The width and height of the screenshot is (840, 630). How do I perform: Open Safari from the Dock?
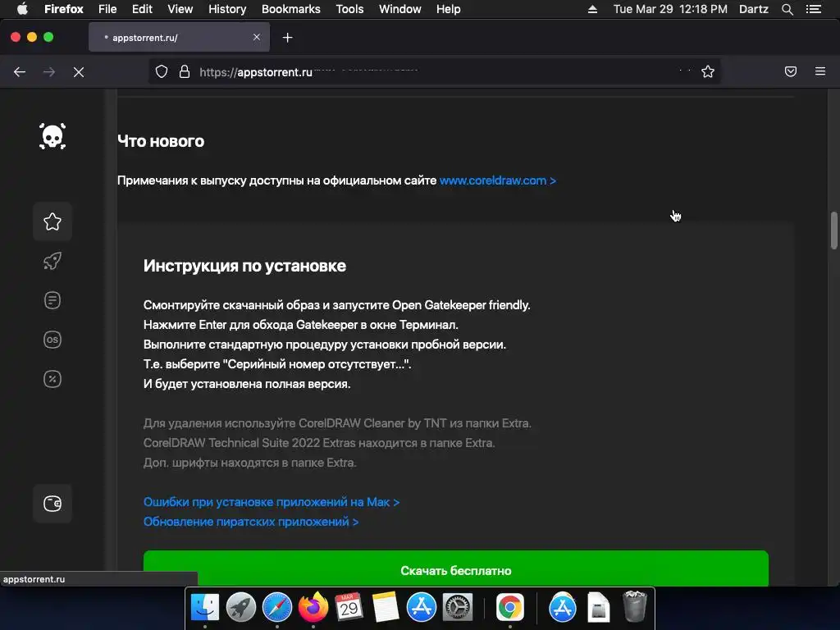277,608
